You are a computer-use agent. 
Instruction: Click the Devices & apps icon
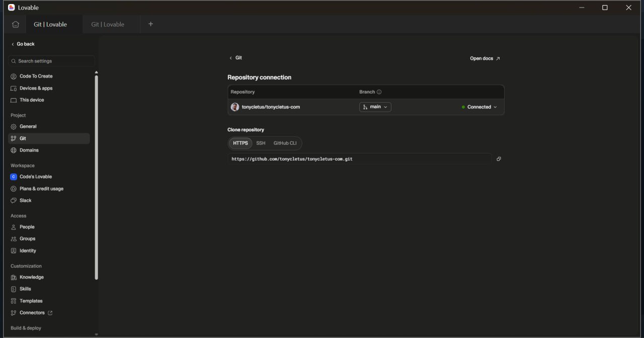(x=14, y=89)
